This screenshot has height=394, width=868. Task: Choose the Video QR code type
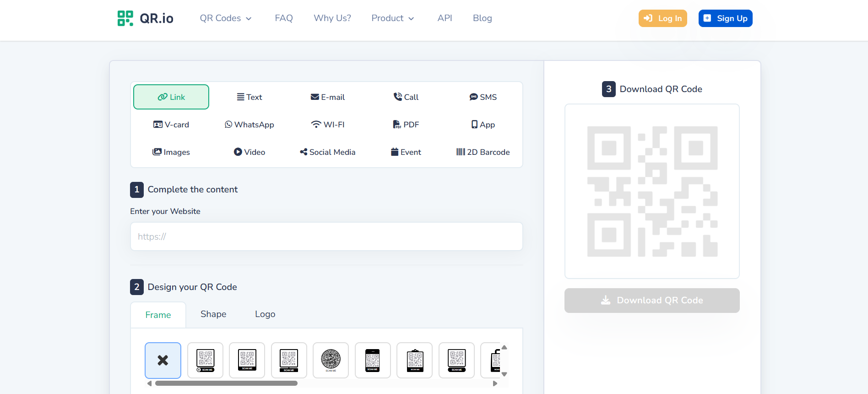pyautogui.click(x=250, y=152)
